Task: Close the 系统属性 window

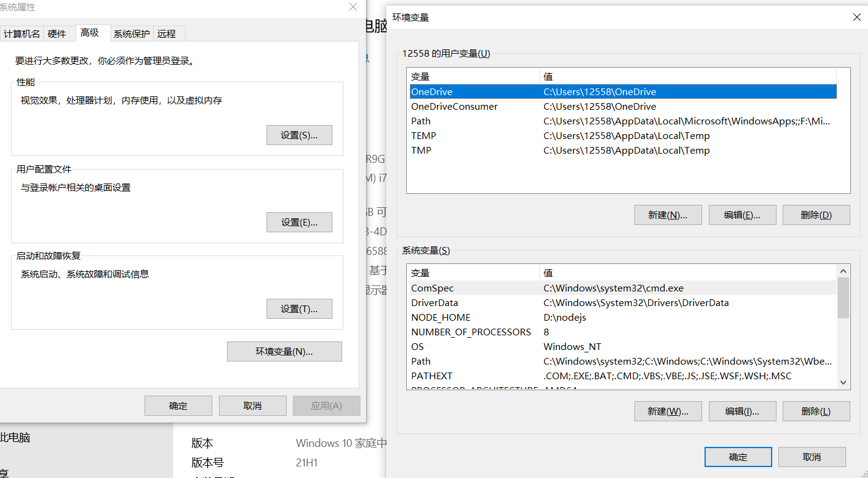Action: [353, 7]
